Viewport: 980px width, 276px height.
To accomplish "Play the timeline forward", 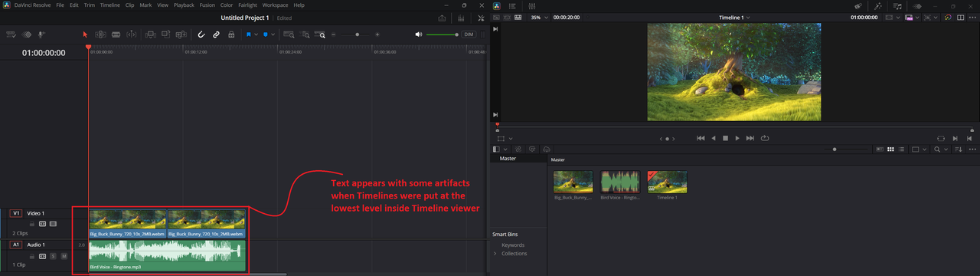I will (737, 138).
